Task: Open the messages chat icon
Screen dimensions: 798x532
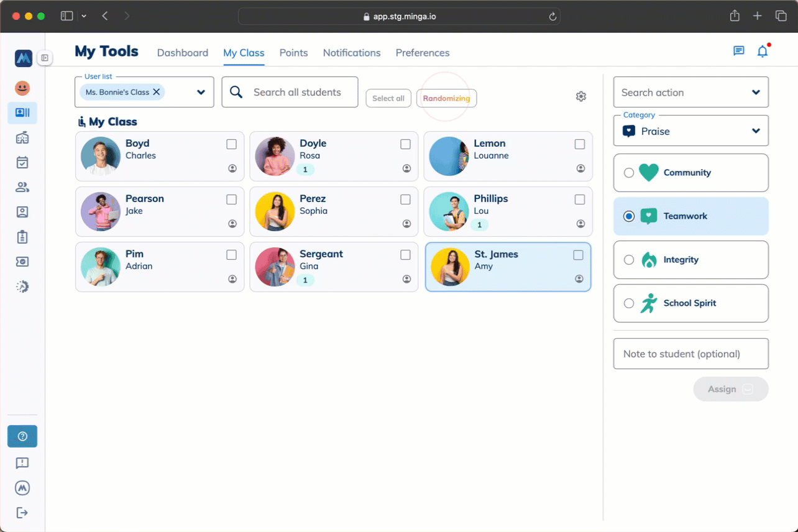Action: pos(738,52)
